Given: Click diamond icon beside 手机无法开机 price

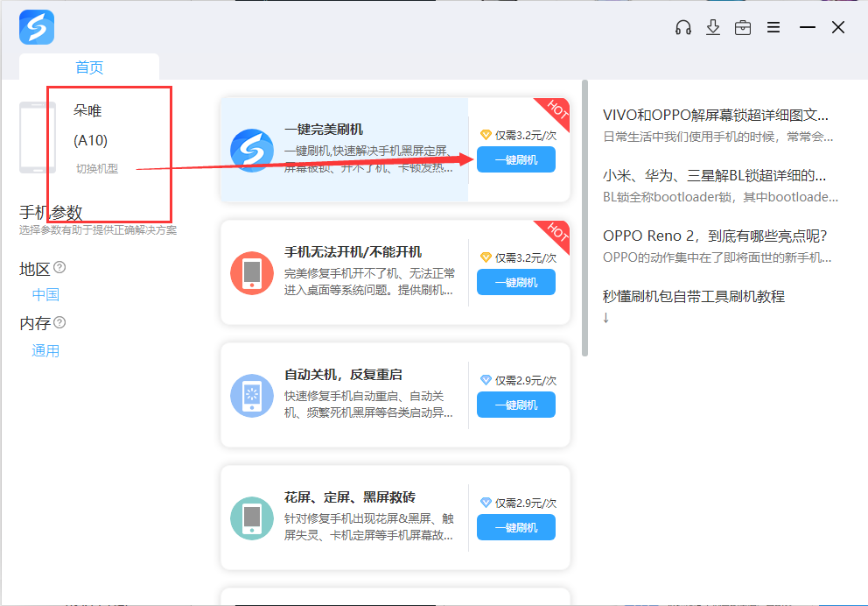Looking at the screenshot, I should click(486, 257).
